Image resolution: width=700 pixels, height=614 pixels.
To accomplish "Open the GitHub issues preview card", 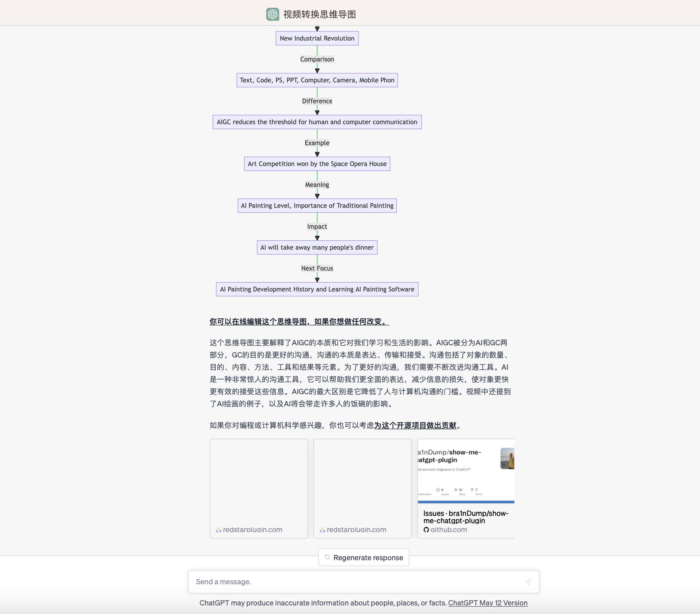I will [466, 489].
